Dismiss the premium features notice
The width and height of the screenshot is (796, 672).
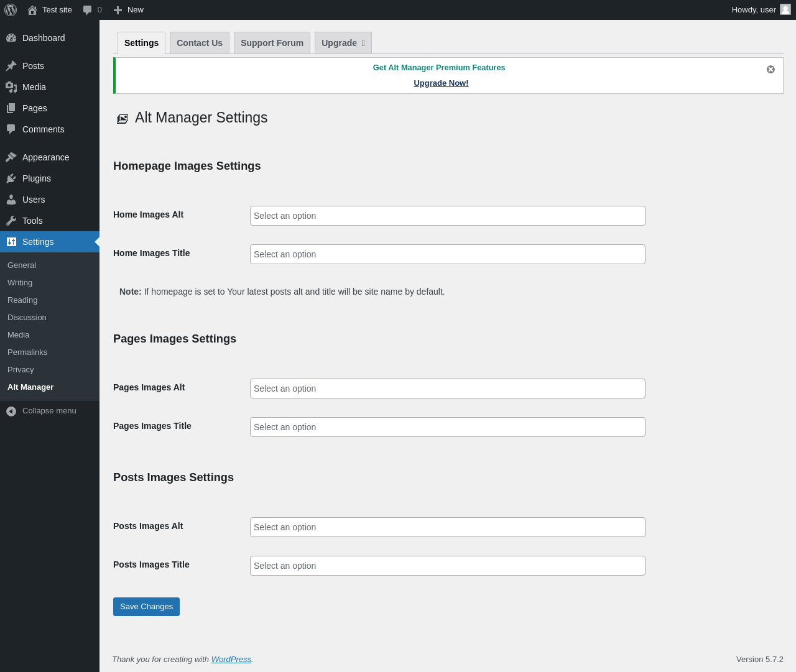click(x=771, y=70)
